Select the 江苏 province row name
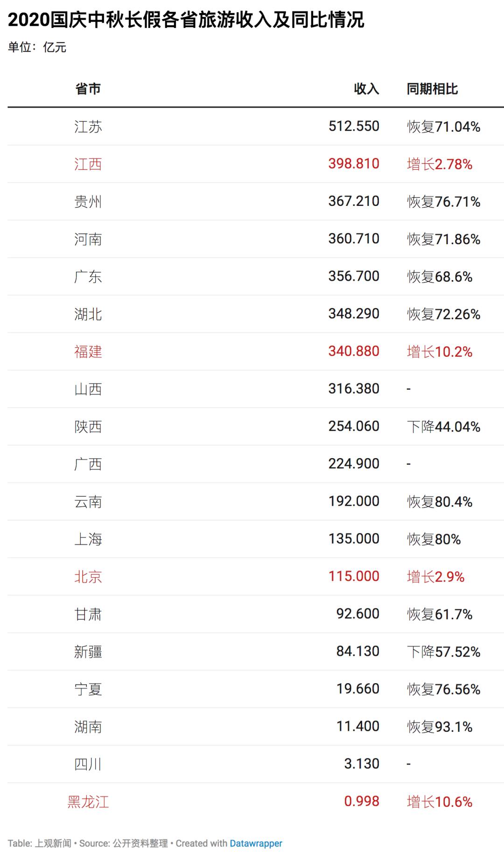 point(88,127)
